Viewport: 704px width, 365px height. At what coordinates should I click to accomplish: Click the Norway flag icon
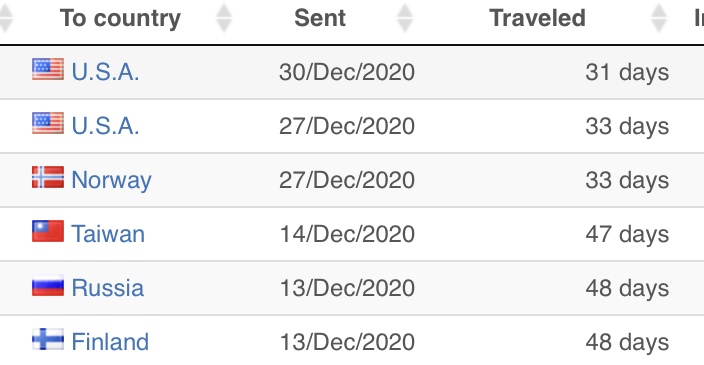point(48,177)
